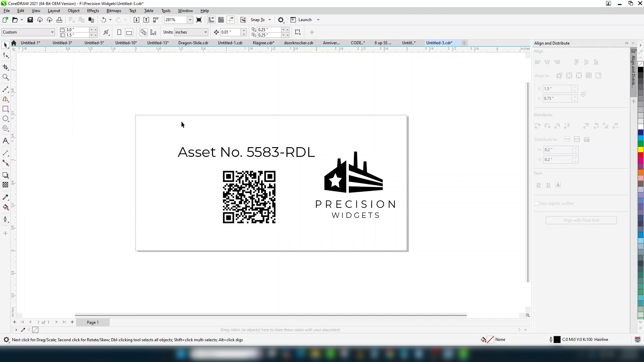Pick the yellow swatch in color palette
Image resolution: width=644 pixels, height=362 pixels.
tap(641, 149)
